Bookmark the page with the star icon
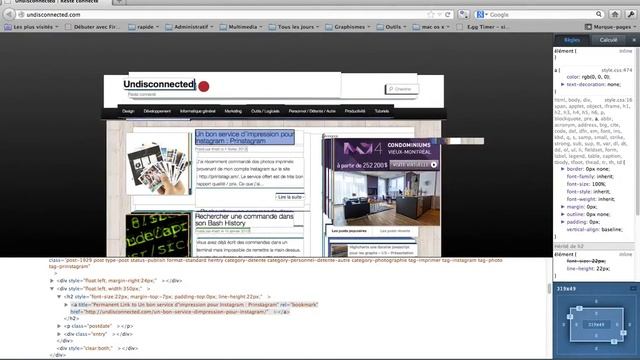Viewport: 640px width, 360px height. [x=431, y=14]
